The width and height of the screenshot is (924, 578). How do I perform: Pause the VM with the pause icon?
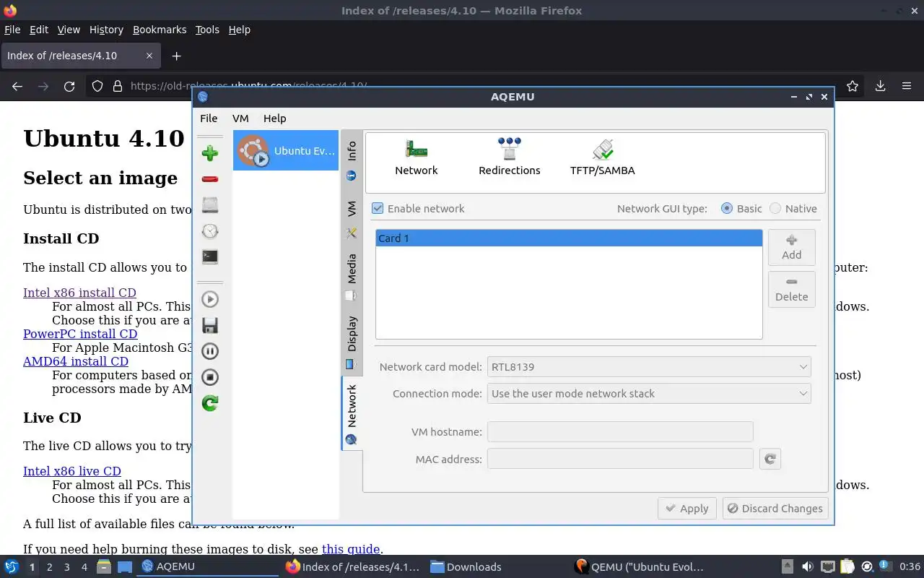pyautogui.click(x=210, y=351)
